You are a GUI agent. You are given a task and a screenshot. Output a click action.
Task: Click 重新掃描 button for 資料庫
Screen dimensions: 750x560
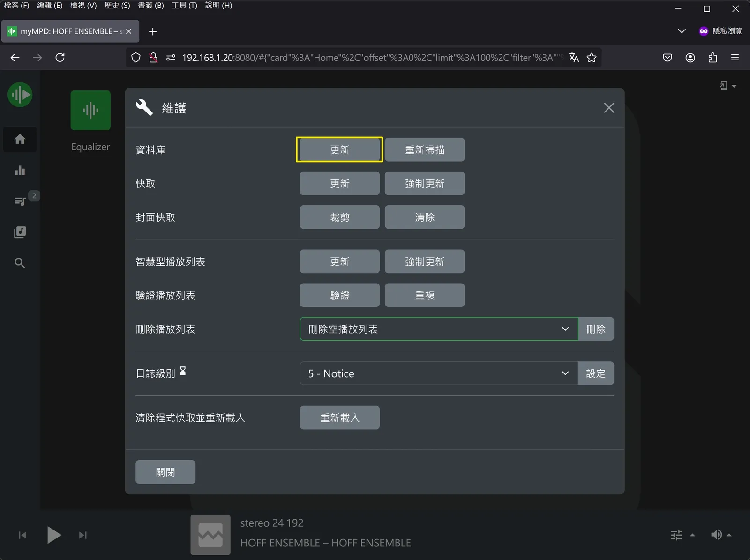425,149
